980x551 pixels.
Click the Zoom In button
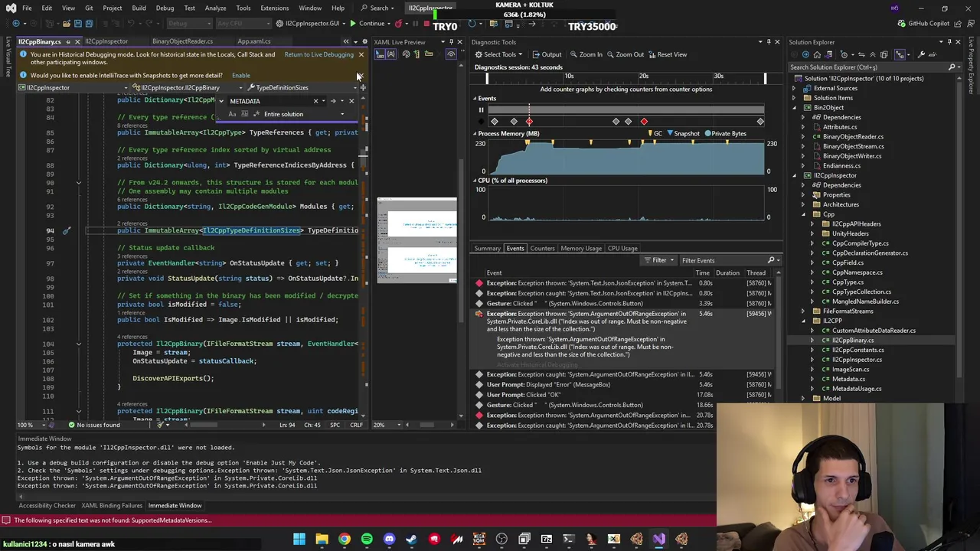586,54
